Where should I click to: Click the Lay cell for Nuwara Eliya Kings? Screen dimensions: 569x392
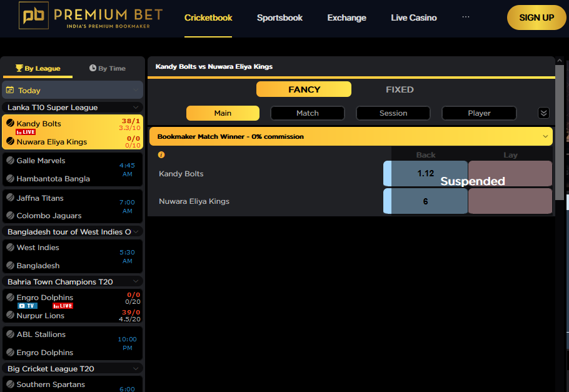(x=510, y=201)
